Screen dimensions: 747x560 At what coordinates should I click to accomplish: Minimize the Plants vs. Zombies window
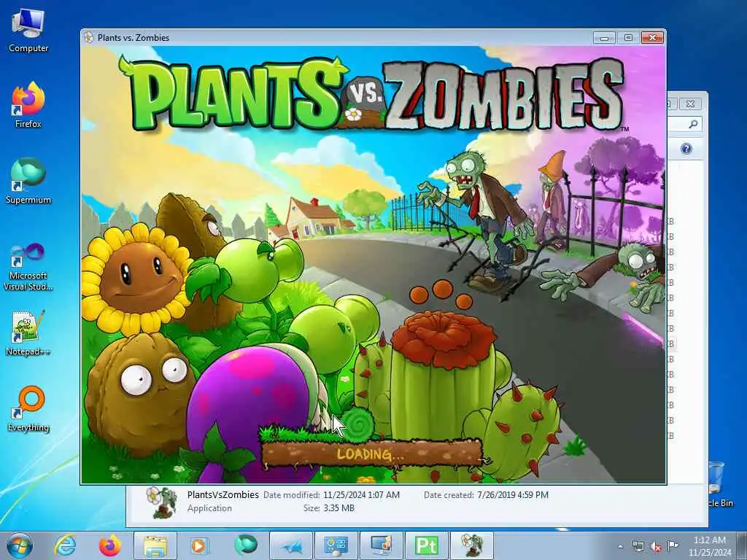(604, 38)
